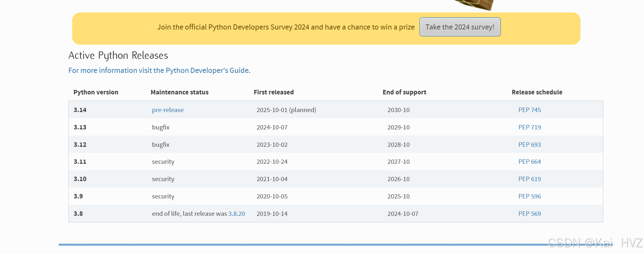The height and width of the screenshot is (254, 644).
Task: Select the 2020-10-05 first released date
Action: [x=272, y=196]
